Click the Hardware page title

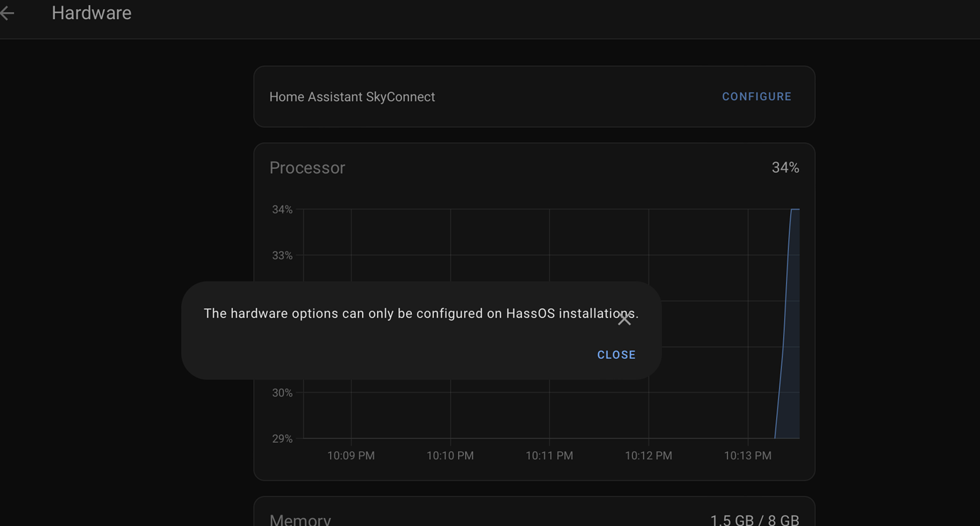(91, 12)
